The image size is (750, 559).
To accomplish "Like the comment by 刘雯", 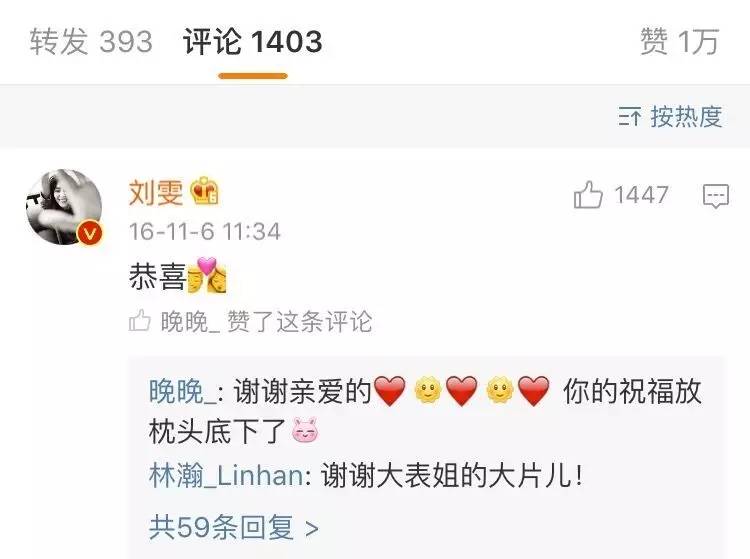I will (x=588, y=195).
